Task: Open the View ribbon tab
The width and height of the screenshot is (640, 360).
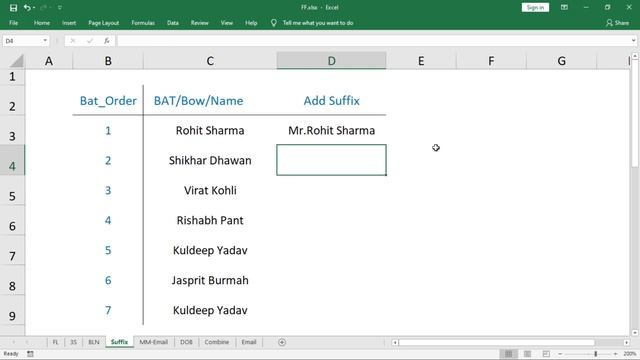Action: pos(227,23)
